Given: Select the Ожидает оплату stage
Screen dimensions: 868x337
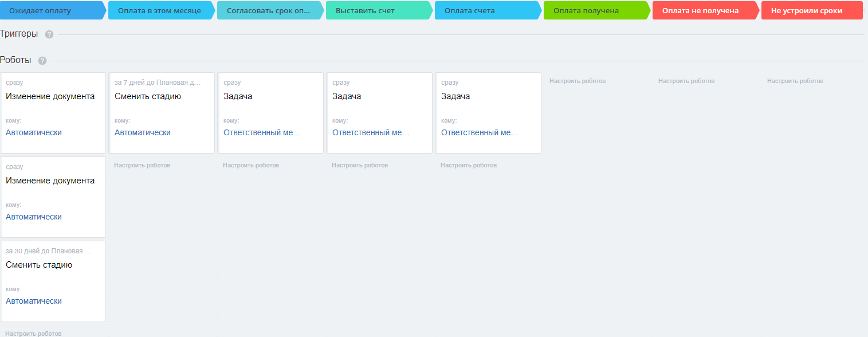Looking at the screenshot, I should [x=53, y=10].
